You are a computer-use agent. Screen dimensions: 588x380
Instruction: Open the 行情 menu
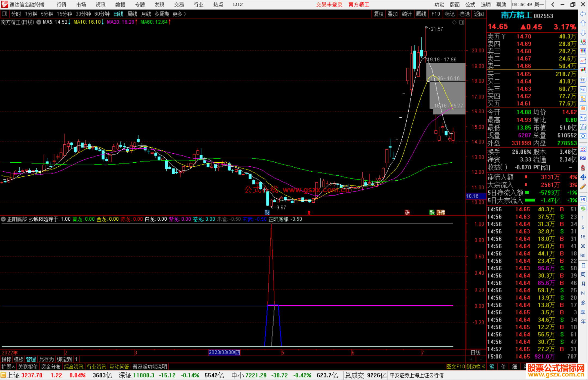coord(62,5)
